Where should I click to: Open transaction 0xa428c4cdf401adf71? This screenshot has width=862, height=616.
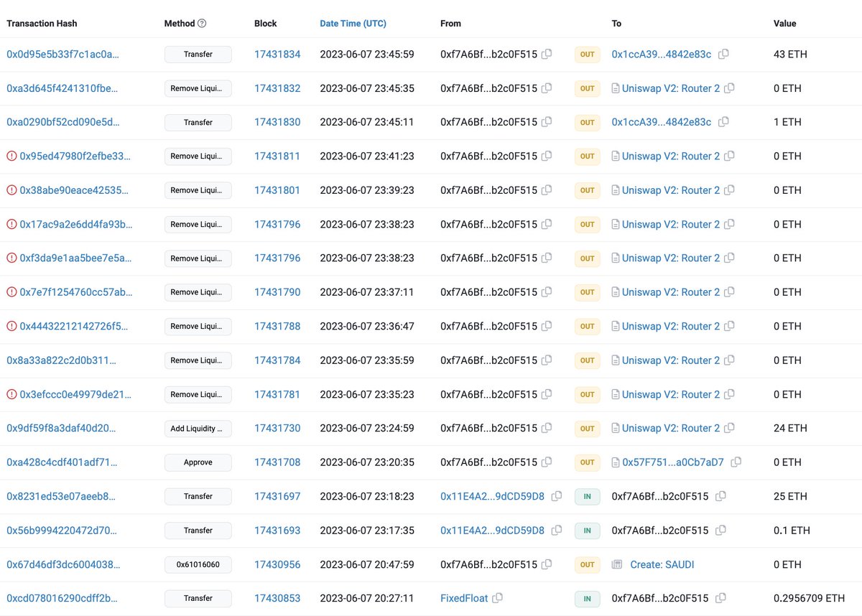point(61,462)
